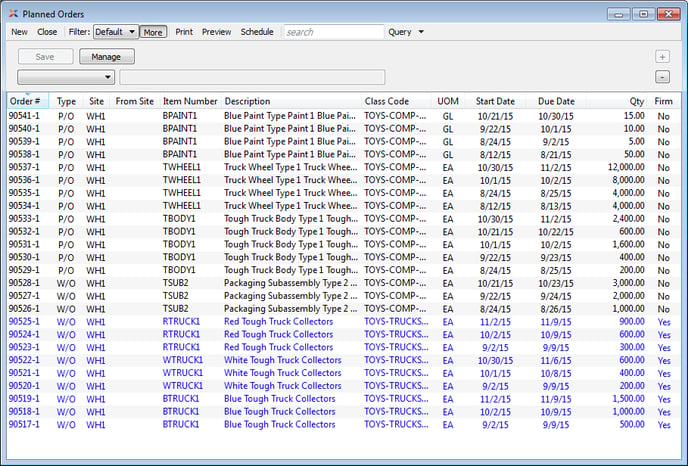Open the Filter Default dropdown
688x466 pixels.
pos(115,32)
